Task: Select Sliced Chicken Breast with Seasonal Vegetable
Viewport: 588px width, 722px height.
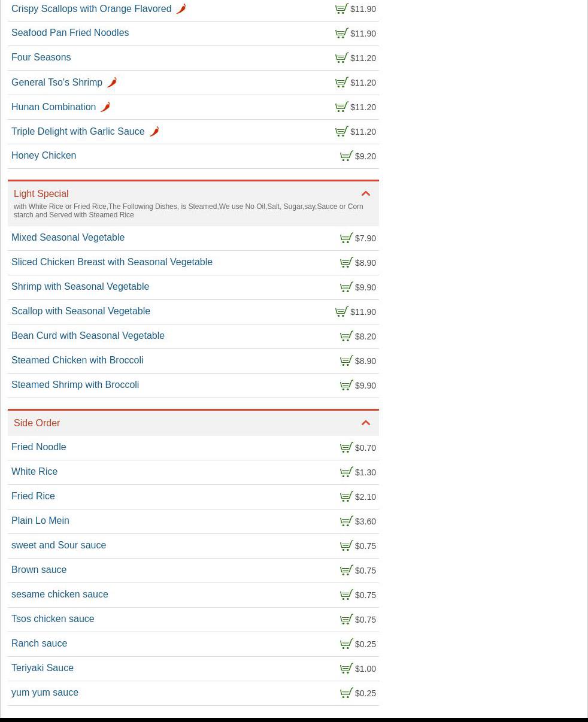Action: pos(112,262)
